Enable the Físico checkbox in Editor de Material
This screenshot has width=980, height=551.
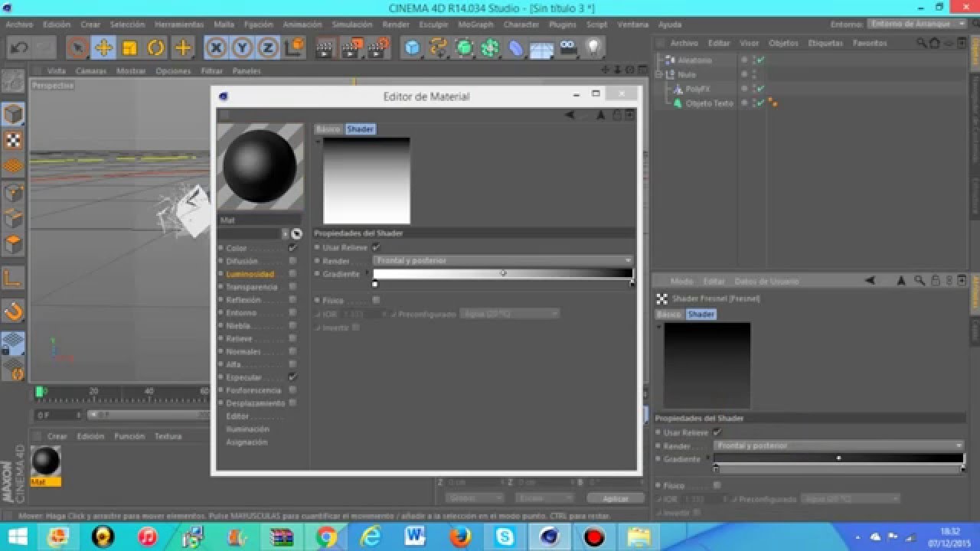tap(376, 300)
